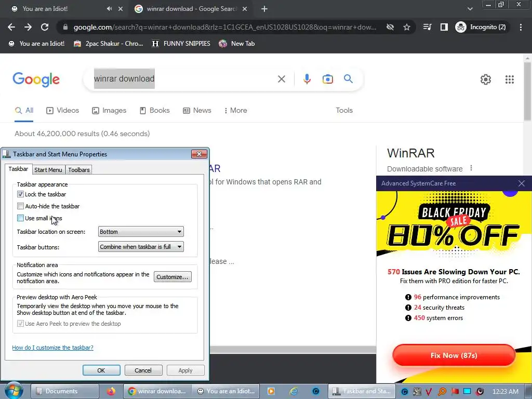The width and height of the screenshot is (532, 399).
Task: Open Google settings gear
Action: [x=486, y=79]
